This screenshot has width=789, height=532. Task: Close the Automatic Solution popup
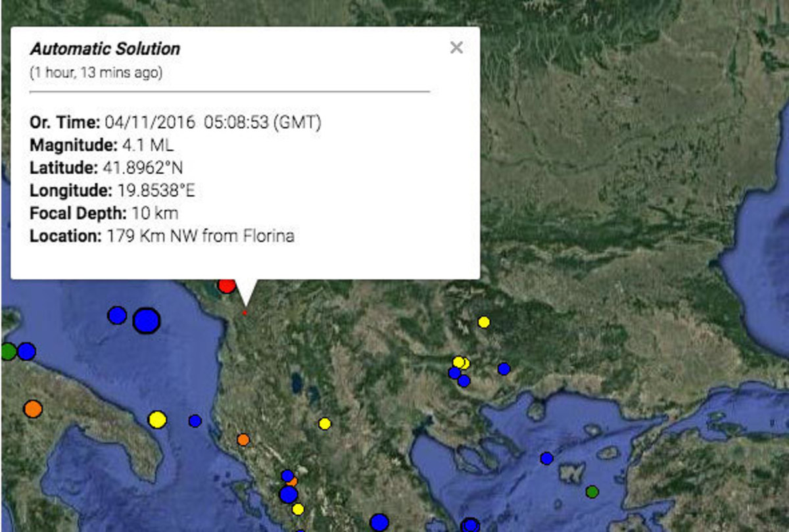[x=456, y=47]
